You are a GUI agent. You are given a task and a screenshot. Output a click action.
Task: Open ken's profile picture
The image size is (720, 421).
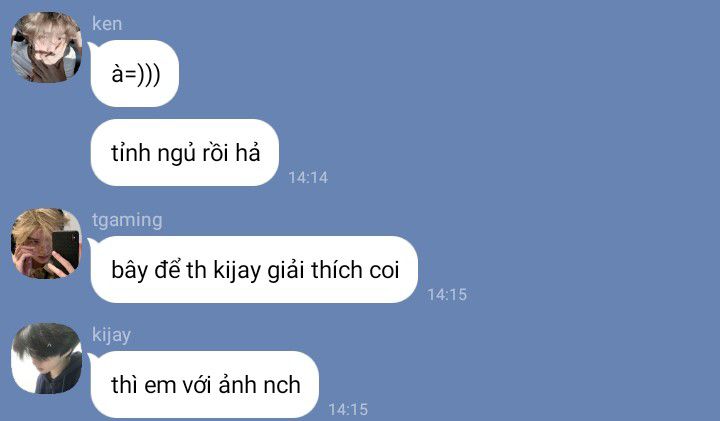(x=46, y=48)
